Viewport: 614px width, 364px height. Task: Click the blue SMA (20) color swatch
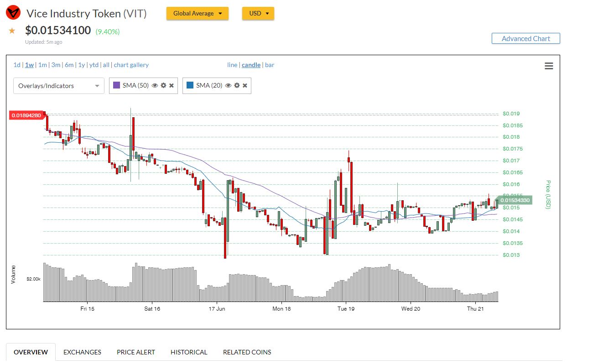[x=190, y=85]
